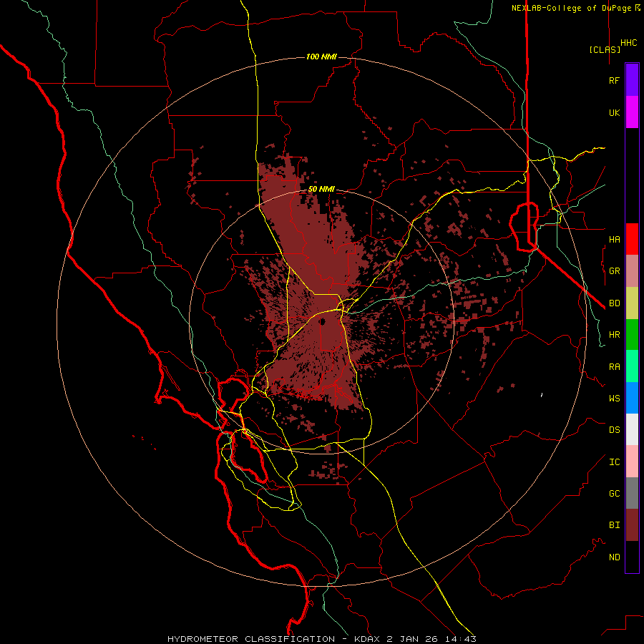Click the UK magenta legend swatch
The height and width of the screenshot is (644, 644).
(632, 112)
